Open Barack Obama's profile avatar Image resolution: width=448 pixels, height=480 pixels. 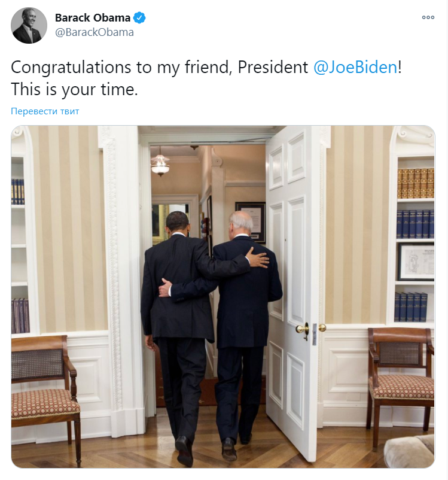(29, 25)
